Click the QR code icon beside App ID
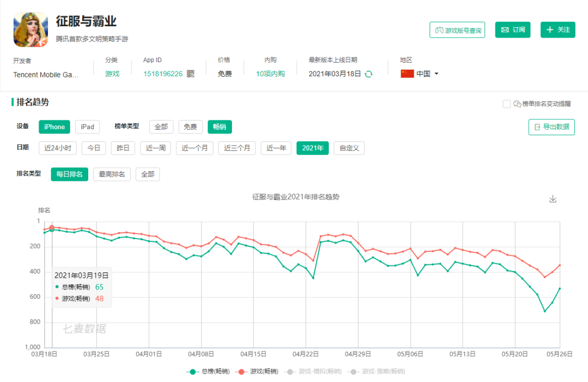This screenshot has width=588, height=382. (191, 74)
